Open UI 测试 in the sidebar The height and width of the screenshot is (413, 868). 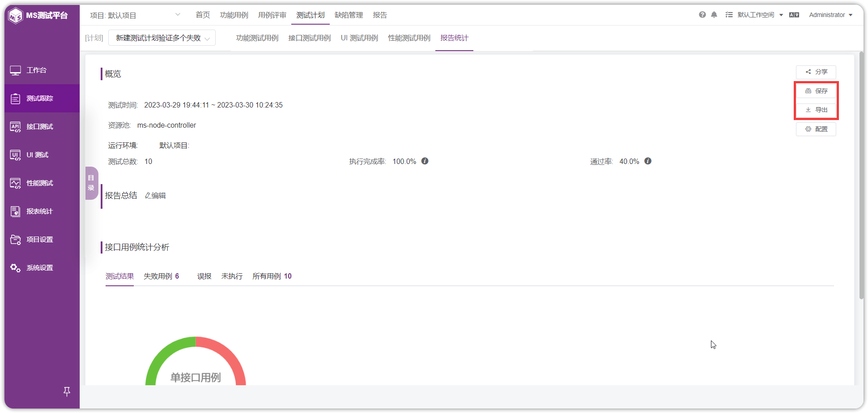[42, 155]
